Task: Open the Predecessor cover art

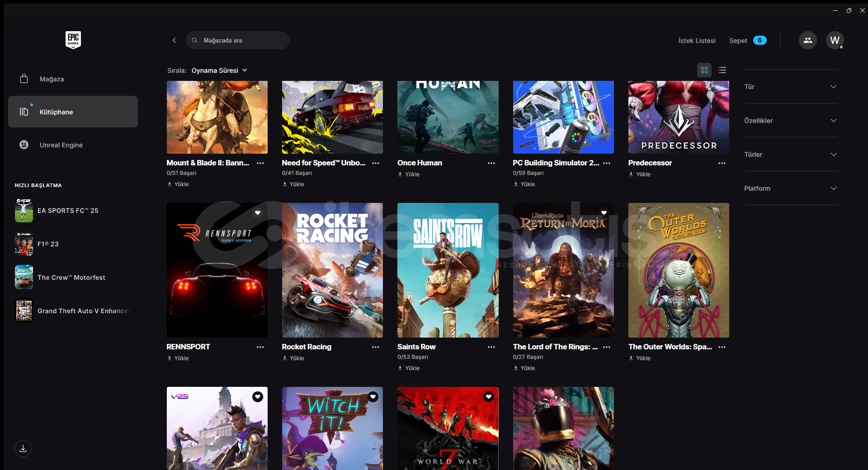Action: [x=679, y=117]
